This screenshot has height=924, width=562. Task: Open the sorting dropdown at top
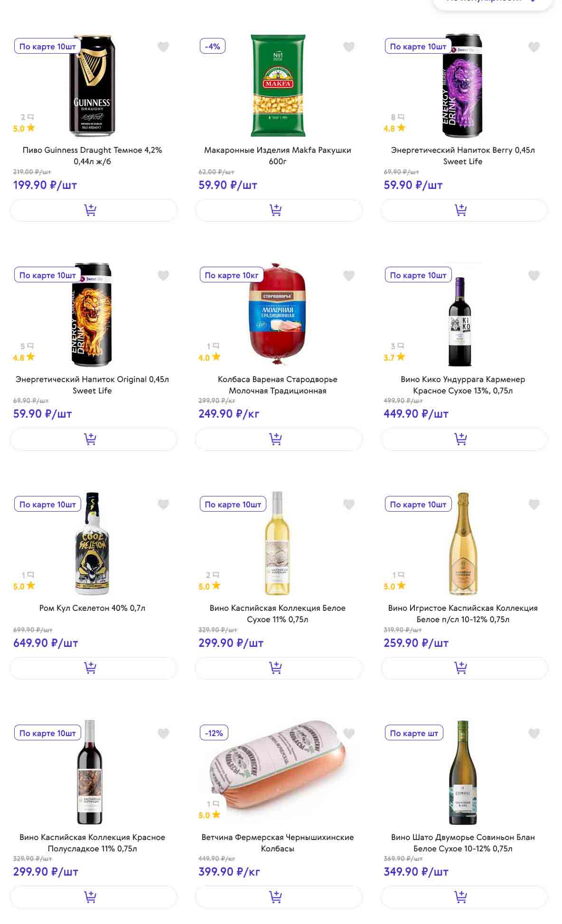[492, 1]
